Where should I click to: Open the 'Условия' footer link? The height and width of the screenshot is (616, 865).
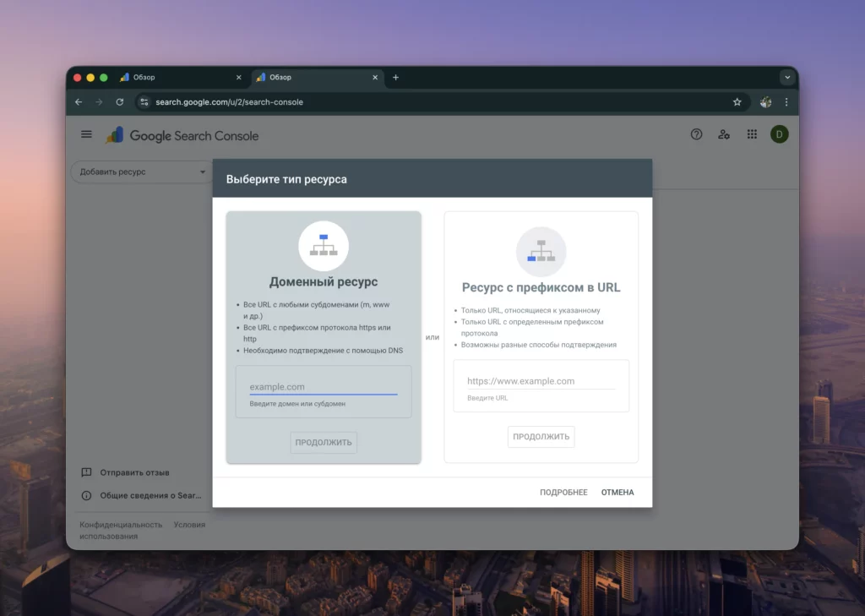point(189,525)
